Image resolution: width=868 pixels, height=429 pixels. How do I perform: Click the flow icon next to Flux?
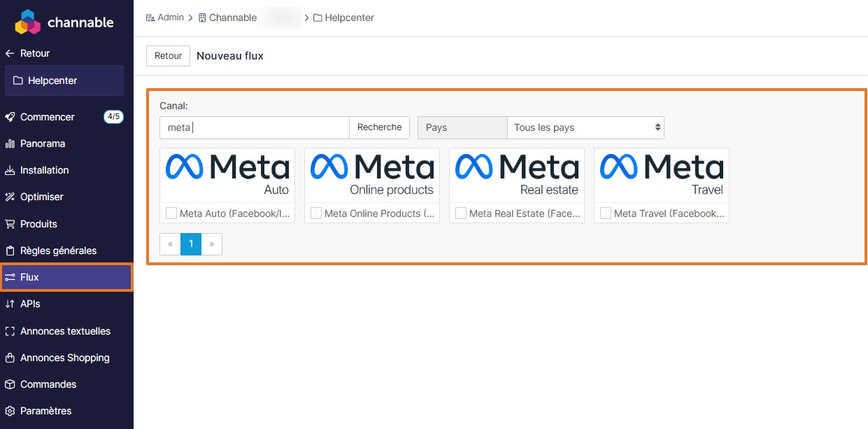[10, 277]
